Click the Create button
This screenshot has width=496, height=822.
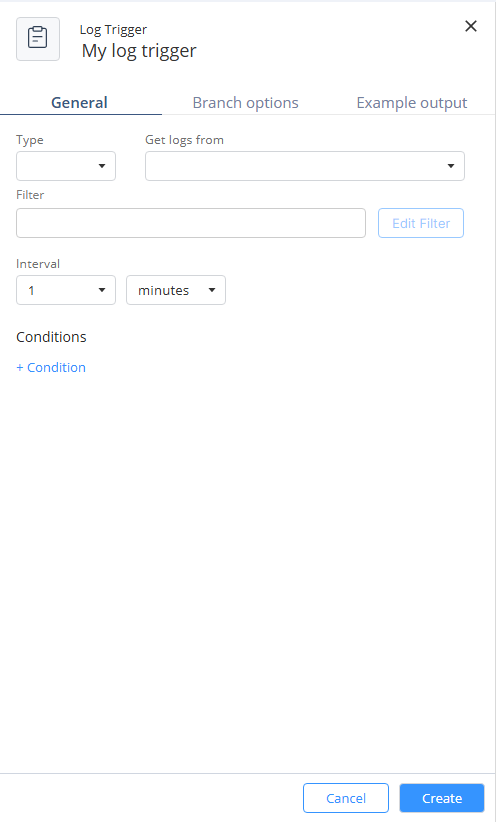[x=442, y=798]
